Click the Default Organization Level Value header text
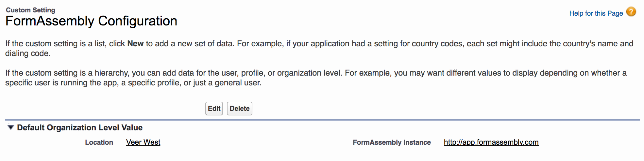This screenshot has height=161, width=644. [x=80, y=127]
